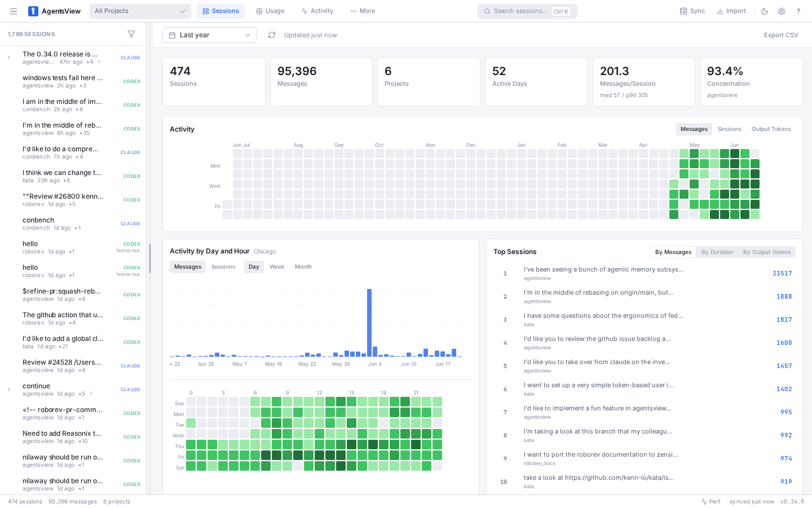Open the Last year date range dropdown
This screenshot has height=508, width=812.
(210, 35)
